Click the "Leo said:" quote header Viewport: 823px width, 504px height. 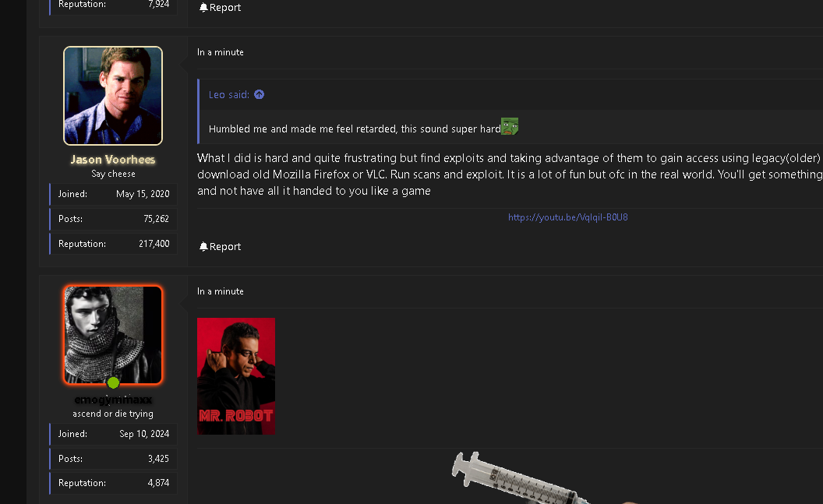tap(229, 94)
